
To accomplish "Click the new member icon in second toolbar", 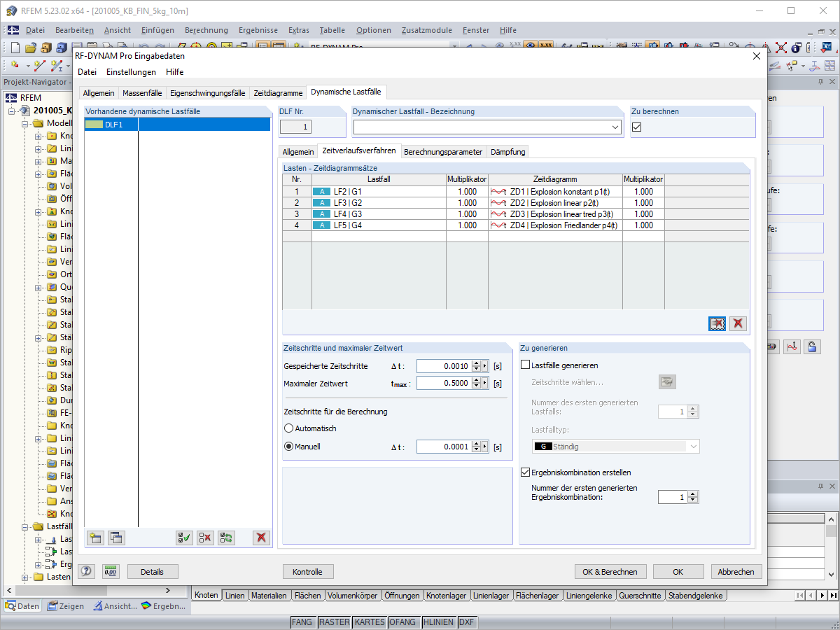I will [x=57, y=65].
